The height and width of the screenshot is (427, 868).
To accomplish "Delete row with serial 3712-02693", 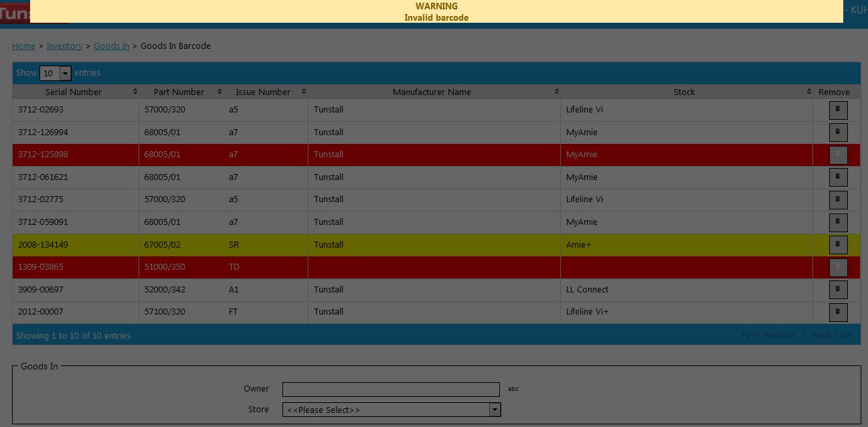I will [838, 110].
